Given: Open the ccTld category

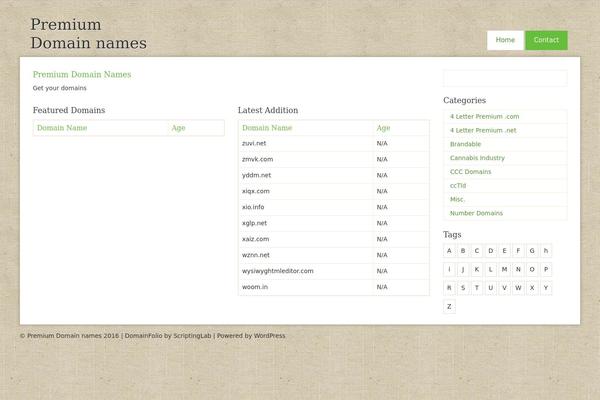Looking at the screenshot, I should click(x=458, y=185).
